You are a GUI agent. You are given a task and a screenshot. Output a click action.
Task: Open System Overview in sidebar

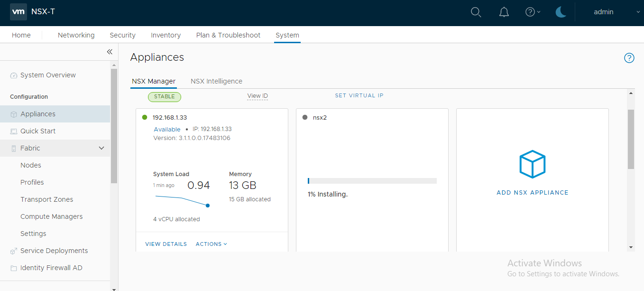click(x=48, y=75)
